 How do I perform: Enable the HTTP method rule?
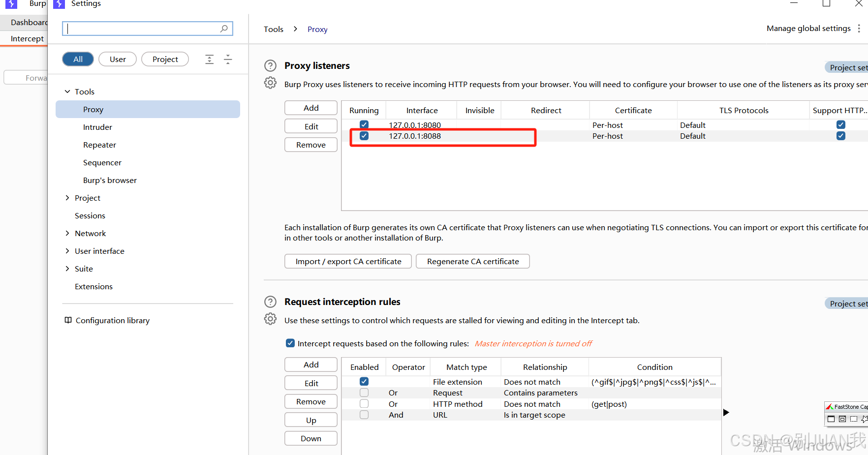click(x=364, y=404)
